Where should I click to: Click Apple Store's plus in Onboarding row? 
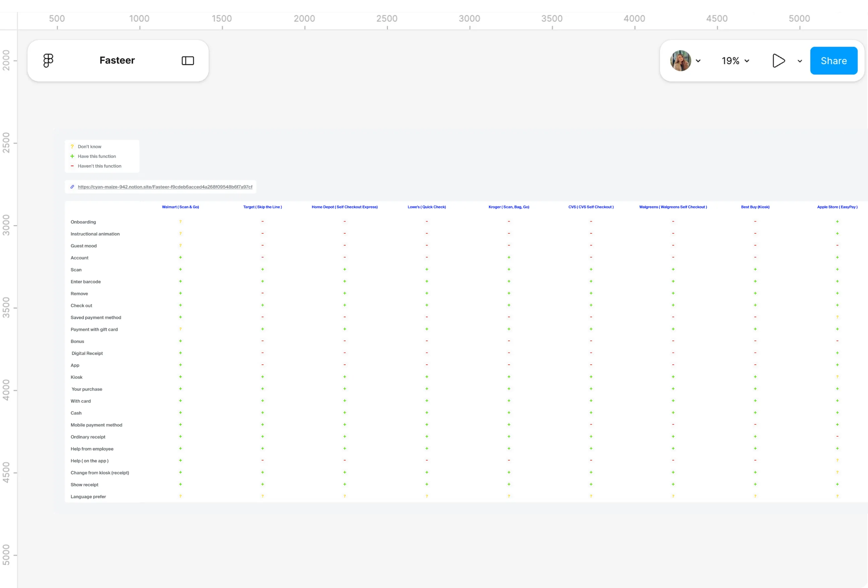[x=838, y=222]
